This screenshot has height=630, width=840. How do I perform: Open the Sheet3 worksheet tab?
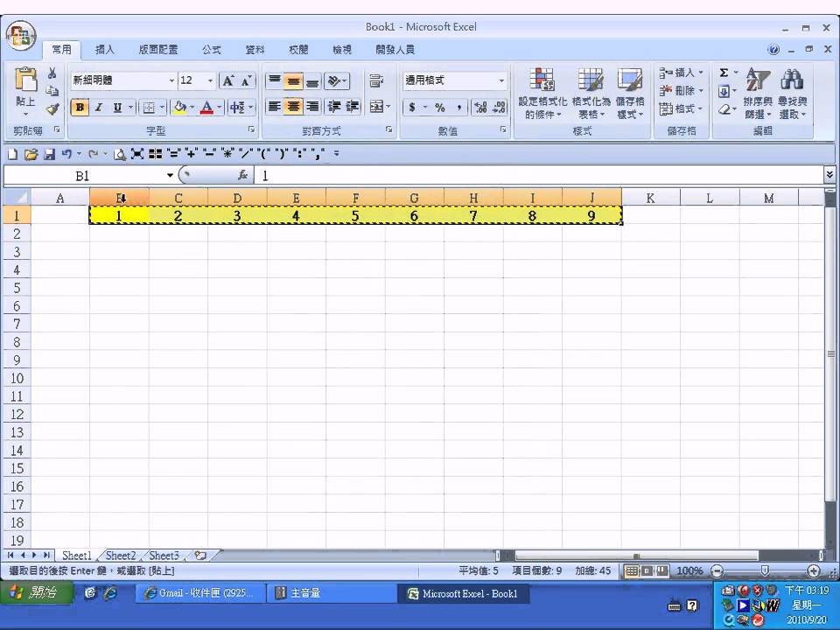[x=164, y=556]
